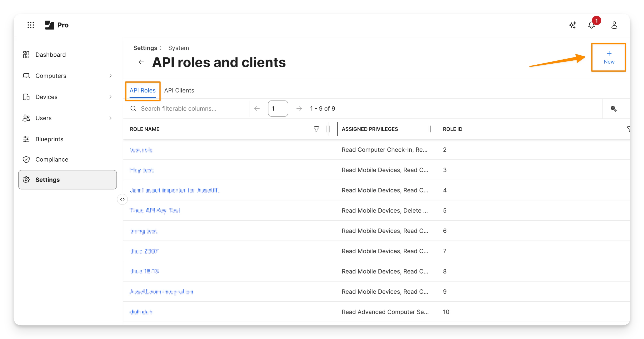This screenshot has width=644, height=339.
Task: Open table column settings gear icon
Action: click(x=614, y=109)
